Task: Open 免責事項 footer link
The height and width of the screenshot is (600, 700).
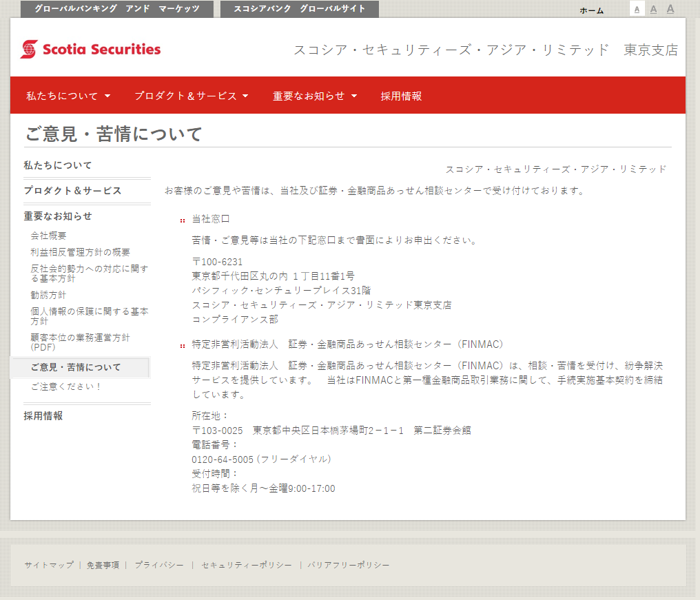Action: [103, 565]
